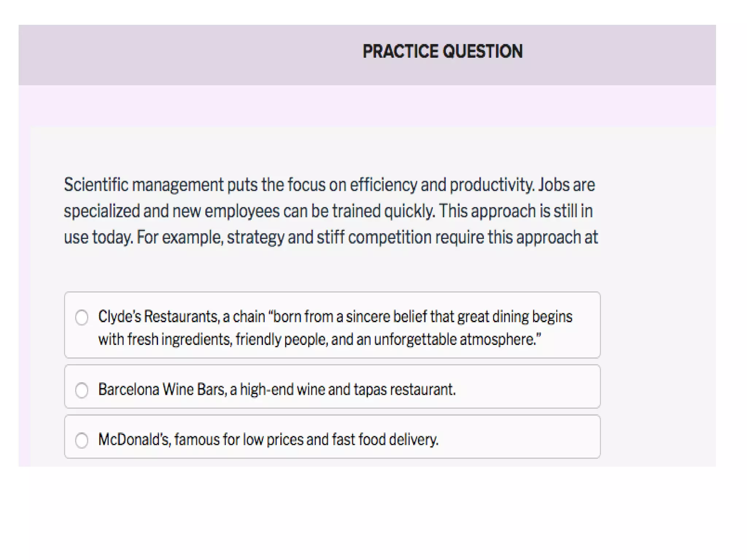Viewport: 747px width, 560px height.
Task: Select the Barcelona Wine Bars radio button
Action: (82, 390)
